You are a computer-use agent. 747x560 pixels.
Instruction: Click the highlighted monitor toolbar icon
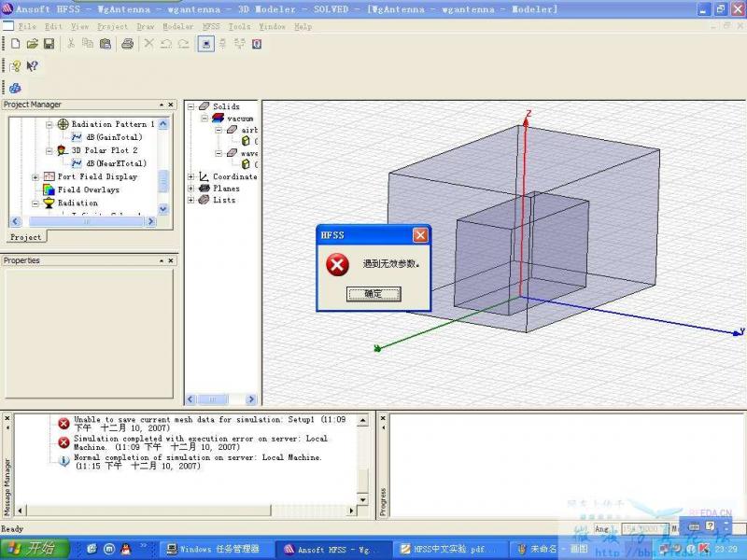tap(205, 44)
